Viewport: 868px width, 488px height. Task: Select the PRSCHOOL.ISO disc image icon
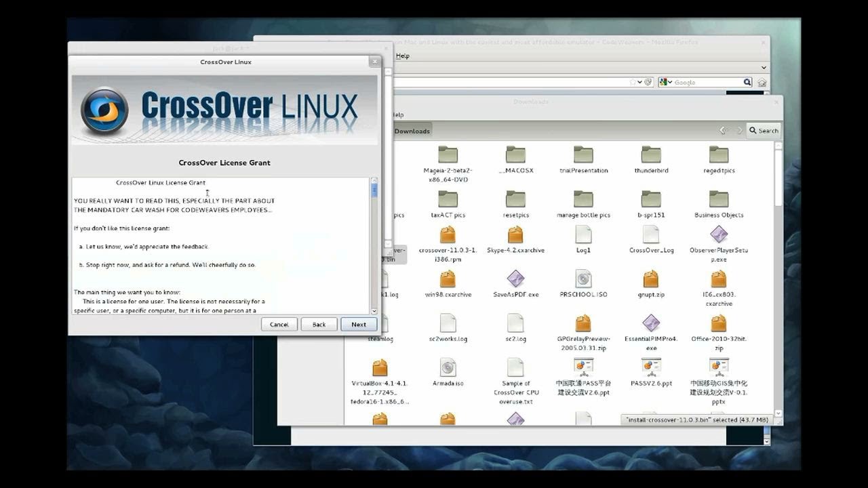pos(583,279)
